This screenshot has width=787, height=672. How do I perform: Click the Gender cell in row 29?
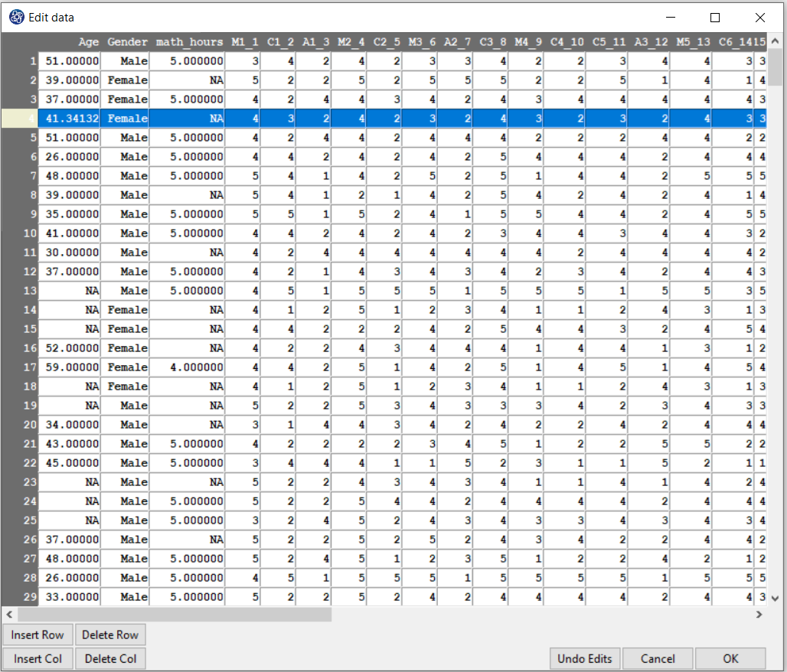(x=125, y=597)
